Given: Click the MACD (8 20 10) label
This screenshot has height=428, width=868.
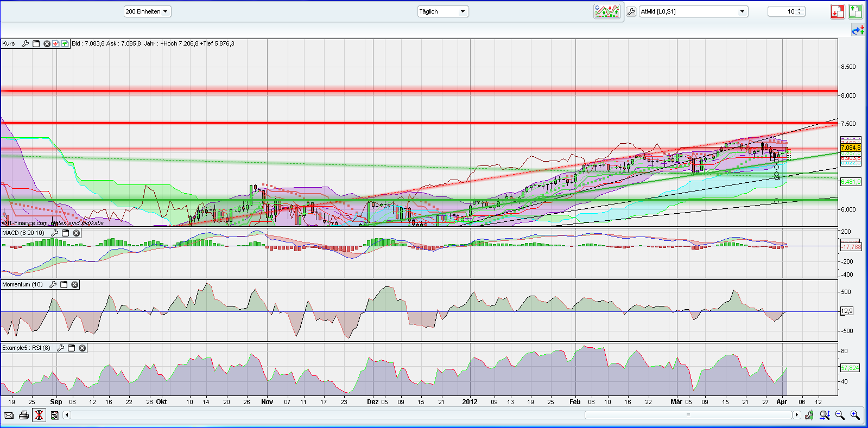Looking at the screenshot, I should pyautogui.click(x=23, y=233).
